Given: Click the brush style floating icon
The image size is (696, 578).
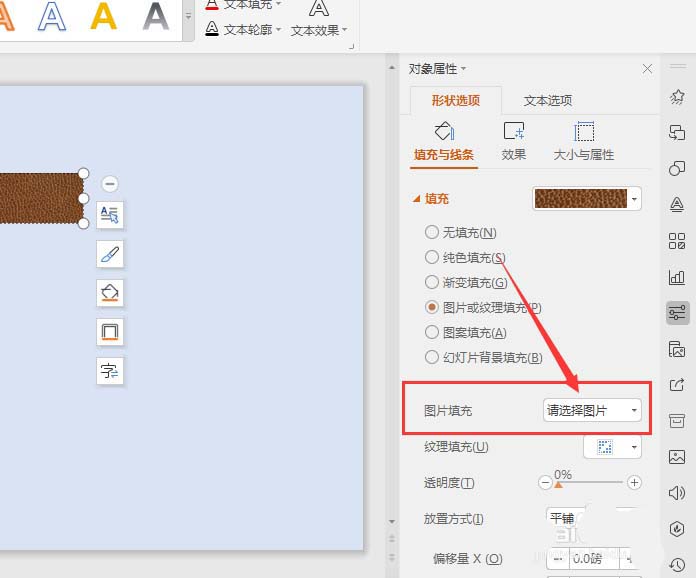Looking at the screenshot, I should tap(110, 254).
